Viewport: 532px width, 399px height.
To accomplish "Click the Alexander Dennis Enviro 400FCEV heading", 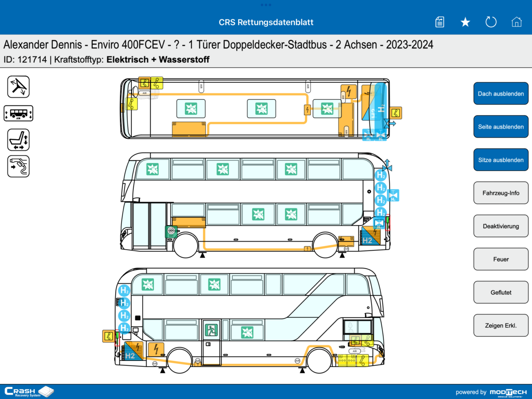I will coord(218,45).
